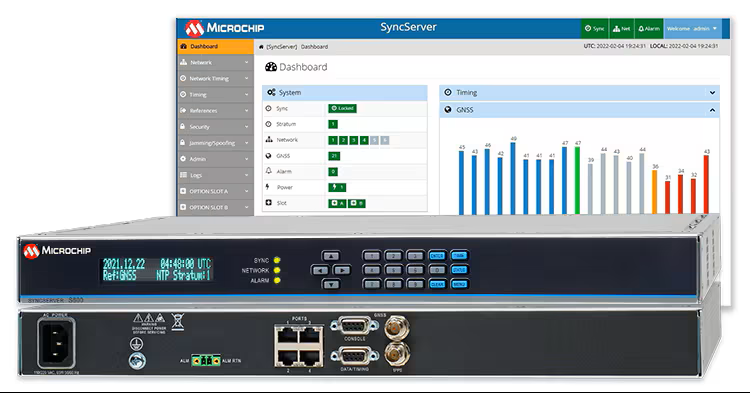Click the Power badge in the System panel
The height and width of the screenshot is (393, 750).
pyautogui.click(x=337, y=187)
